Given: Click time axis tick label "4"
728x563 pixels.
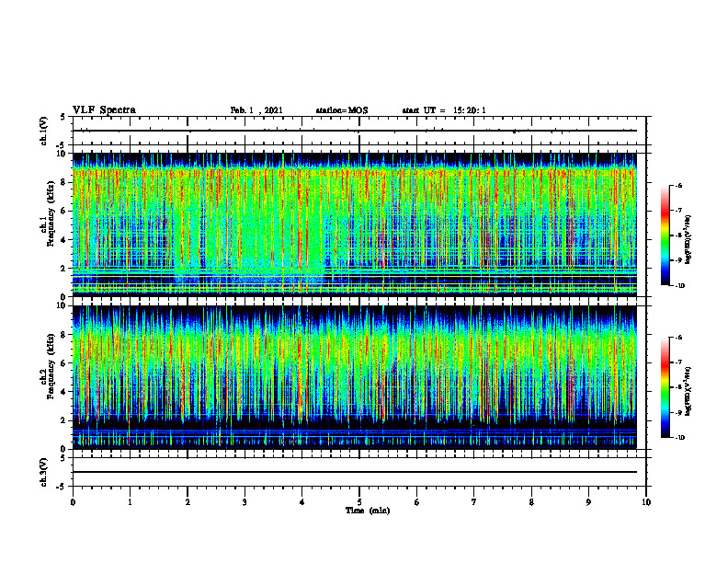Looking at the screenshot, I should point(302,502).
